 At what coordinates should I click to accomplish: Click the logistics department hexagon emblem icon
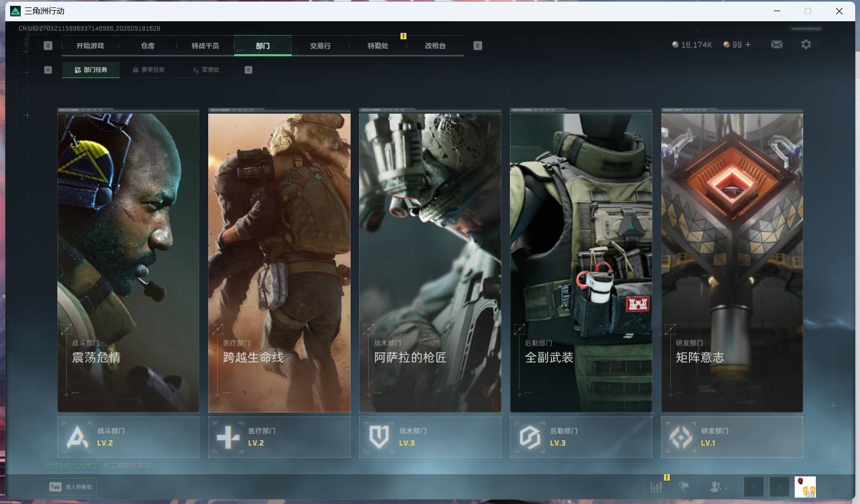click(530, 438)
